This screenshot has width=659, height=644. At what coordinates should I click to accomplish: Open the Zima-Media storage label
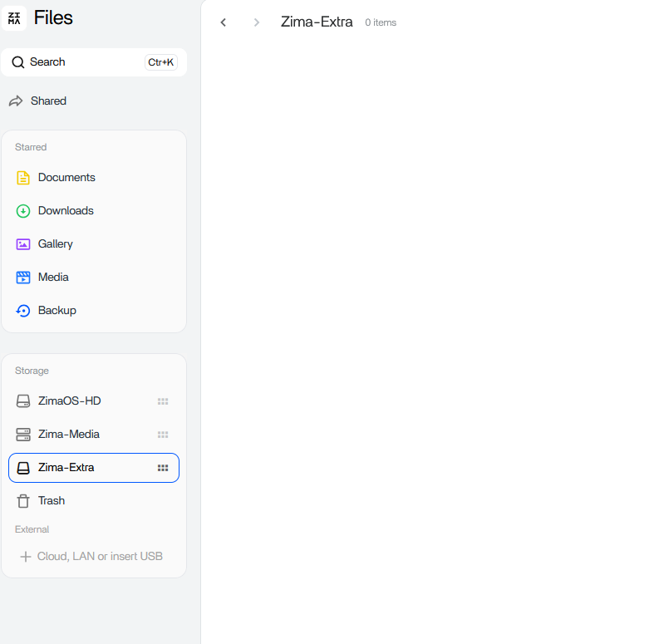pos(69,435)
